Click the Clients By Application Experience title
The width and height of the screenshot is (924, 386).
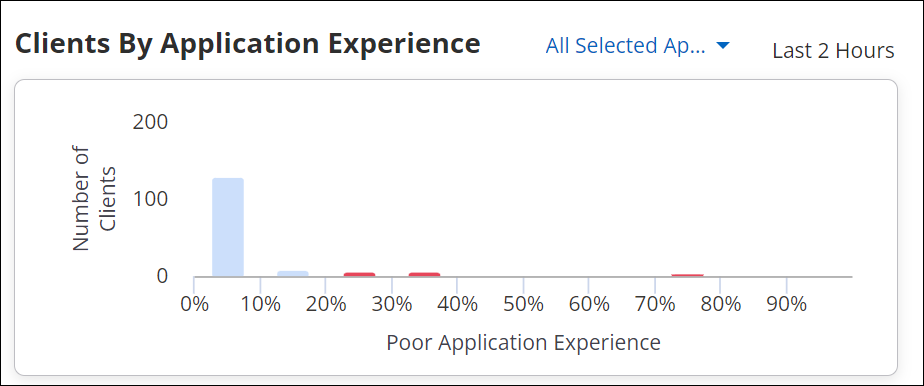click(x=248, y=44)
